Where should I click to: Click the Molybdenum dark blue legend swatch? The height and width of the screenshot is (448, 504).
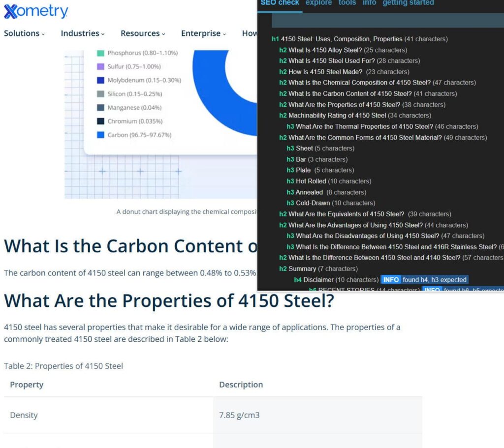pos(100,80)
